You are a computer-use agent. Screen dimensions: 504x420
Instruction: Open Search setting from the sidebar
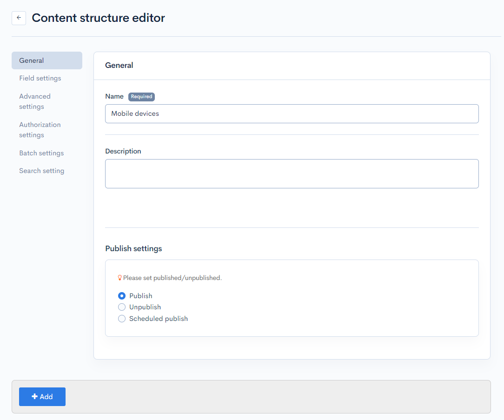pyautogui.click(x=41, y=171)
